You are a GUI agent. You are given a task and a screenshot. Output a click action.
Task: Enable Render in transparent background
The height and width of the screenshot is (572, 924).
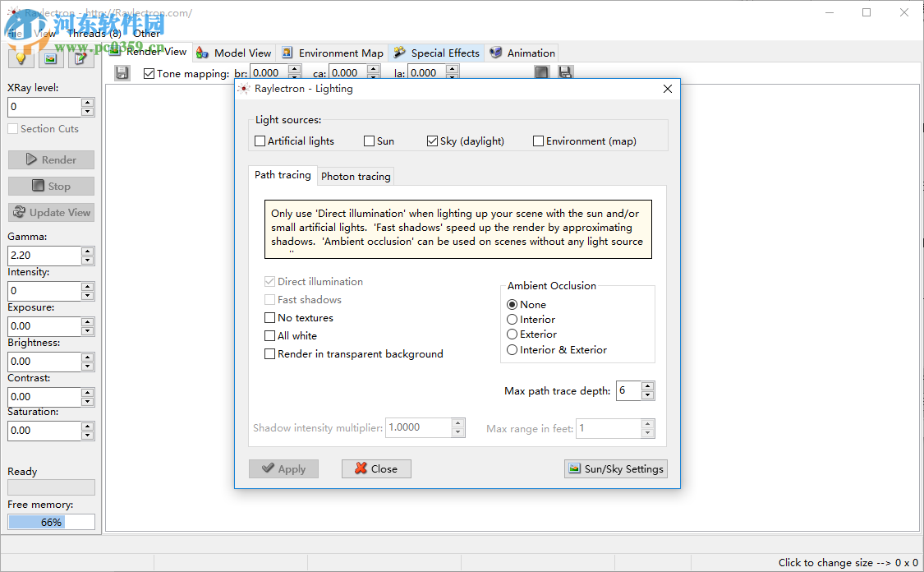click(x=269, y=353)
